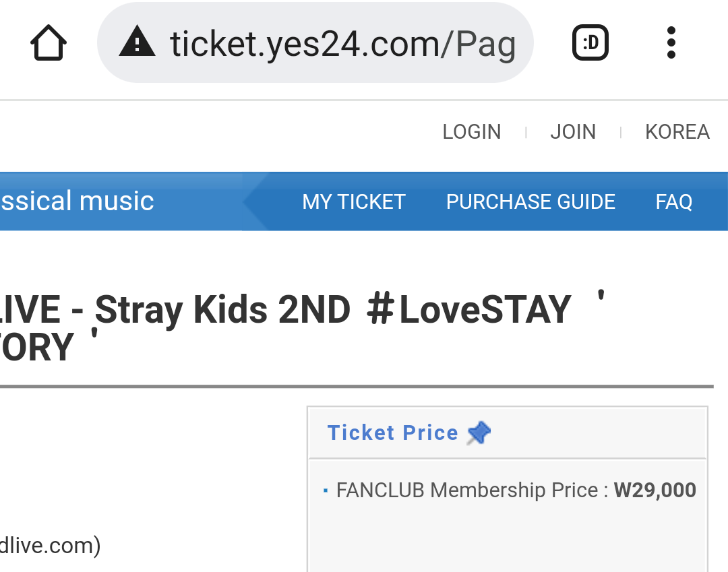Switch site language via KOREA link
This screenshot has height=572, width=728.
coord(677,132)
